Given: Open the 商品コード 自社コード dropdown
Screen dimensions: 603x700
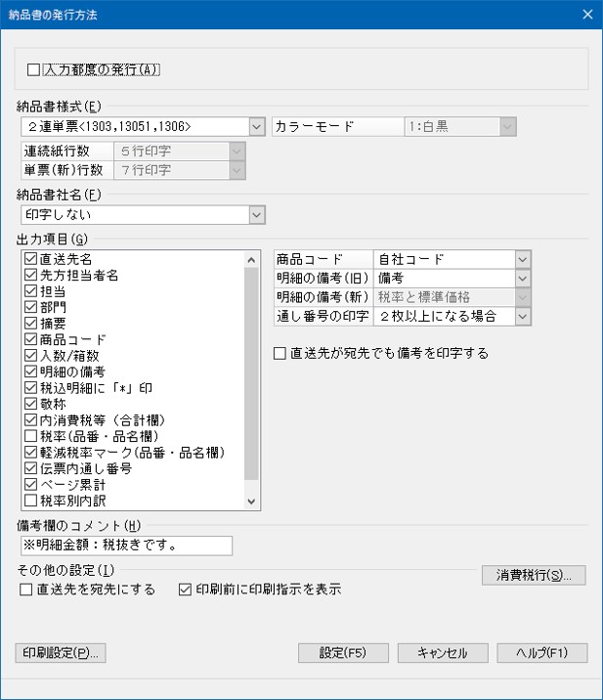Looking at the screenshot, I should (x=523, y=259).
